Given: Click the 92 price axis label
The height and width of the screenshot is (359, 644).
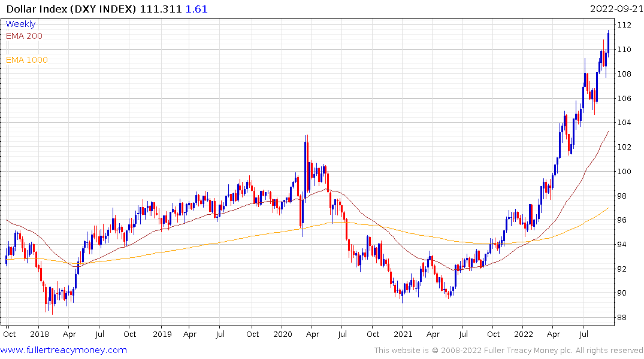Looking at the screenshot, I should point(622,269).
